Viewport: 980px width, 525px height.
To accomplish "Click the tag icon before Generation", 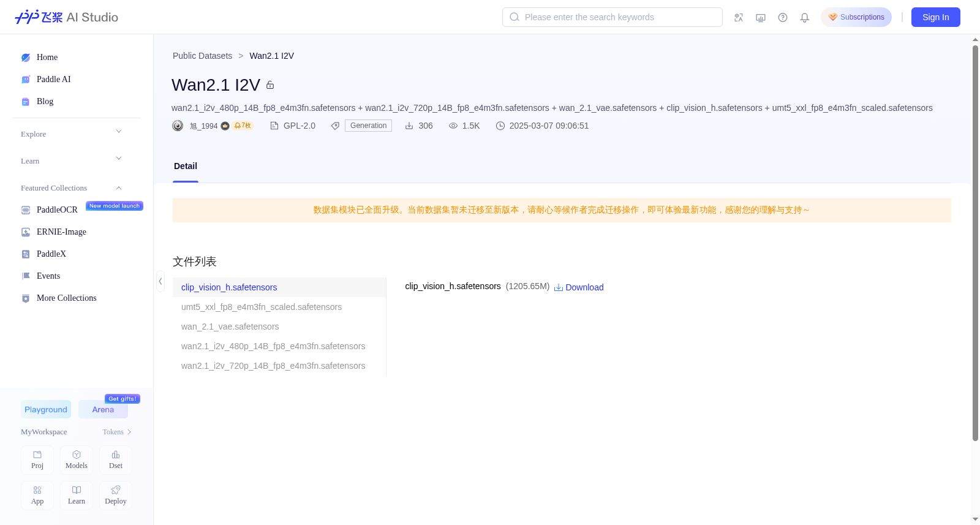I will coord(335,126).
